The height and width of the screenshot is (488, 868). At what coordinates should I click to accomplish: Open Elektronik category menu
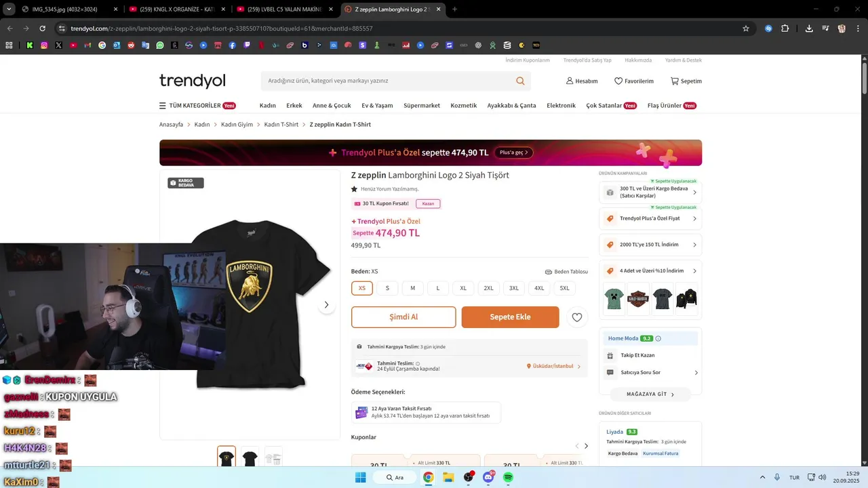pyautogui.click(x=561, y=106)
